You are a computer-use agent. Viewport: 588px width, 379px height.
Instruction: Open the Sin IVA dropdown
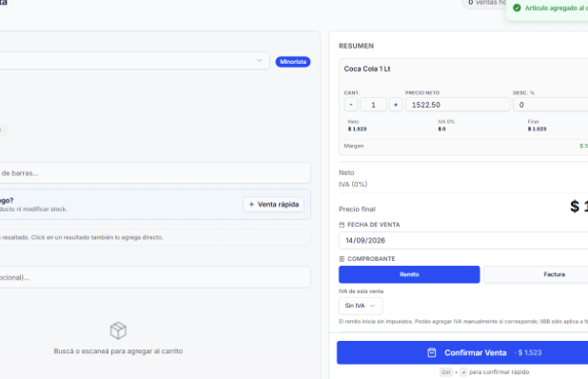tap(361, 306)
